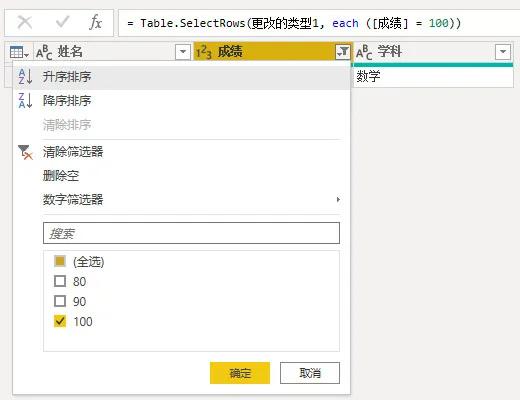Toggle the (全选) select all checkbox
This screenshot has width=520, height=400.
point(60,261)
